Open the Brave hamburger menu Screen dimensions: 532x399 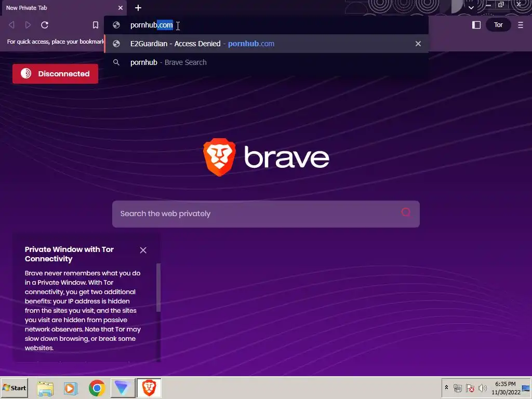(521, 25)
